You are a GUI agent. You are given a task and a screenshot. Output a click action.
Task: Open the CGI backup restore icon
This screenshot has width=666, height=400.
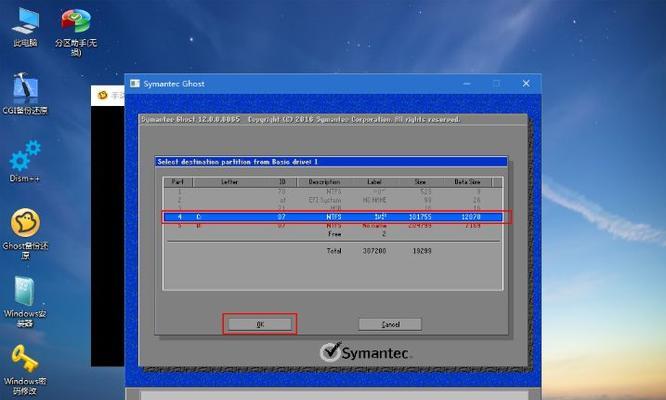(25, 94)
